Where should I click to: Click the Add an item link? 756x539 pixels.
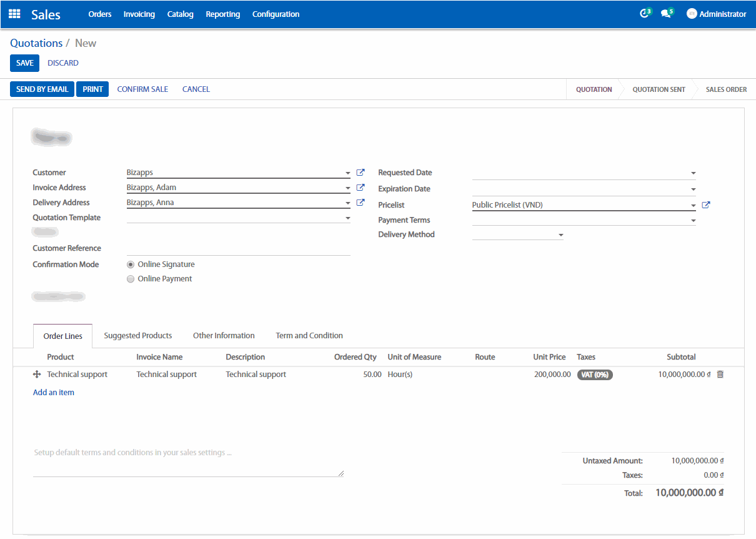[x=54, y=393]
